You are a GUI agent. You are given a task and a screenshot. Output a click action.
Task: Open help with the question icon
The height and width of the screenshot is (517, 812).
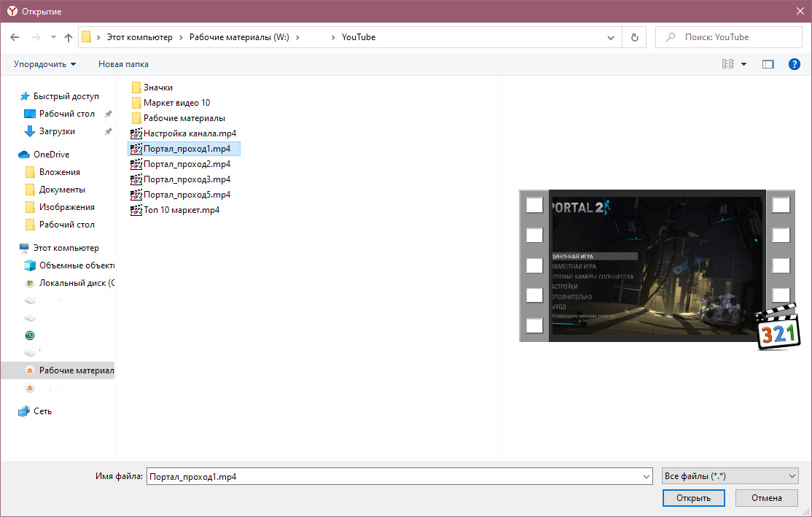pos(794,64)
